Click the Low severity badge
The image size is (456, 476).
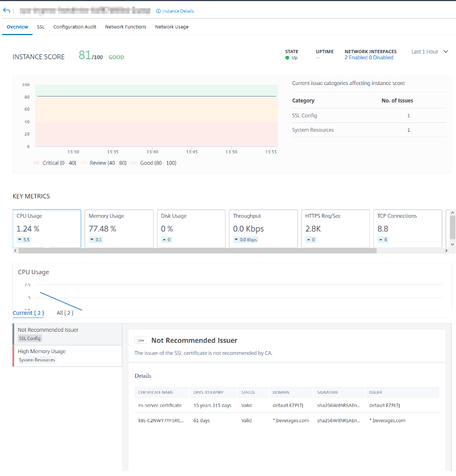[x=140, y=341]
